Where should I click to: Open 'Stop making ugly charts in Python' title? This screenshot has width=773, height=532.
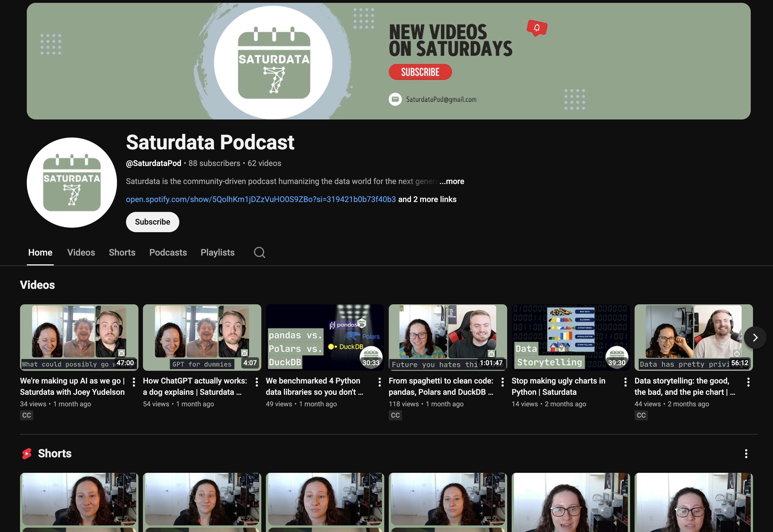pos(558,386)
